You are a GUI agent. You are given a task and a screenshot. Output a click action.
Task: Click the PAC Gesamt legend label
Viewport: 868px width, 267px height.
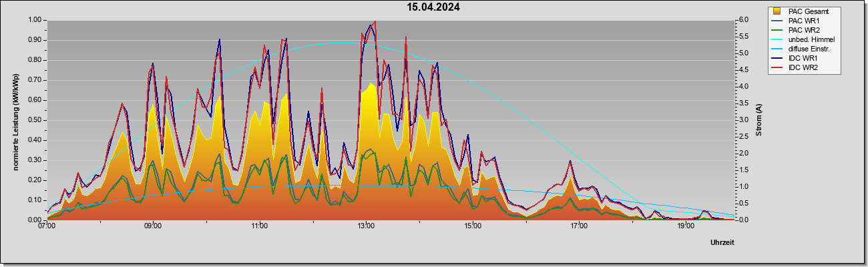click(810, 11)
